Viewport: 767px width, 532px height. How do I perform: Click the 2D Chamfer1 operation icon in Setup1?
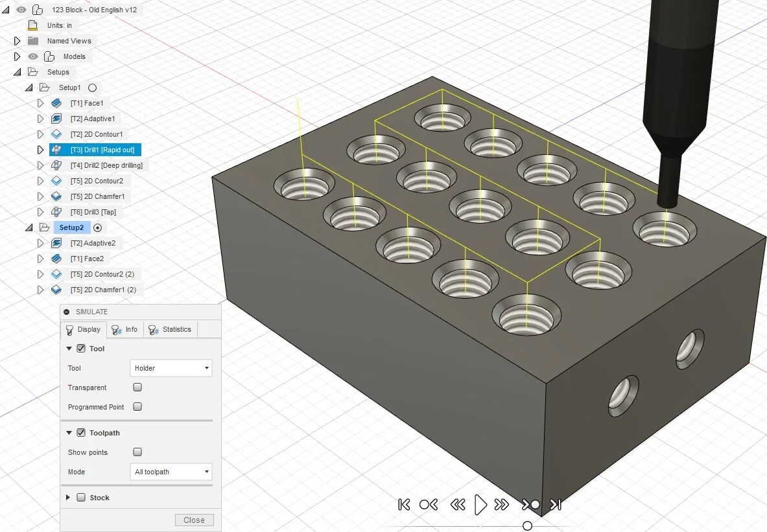[56, 196]
